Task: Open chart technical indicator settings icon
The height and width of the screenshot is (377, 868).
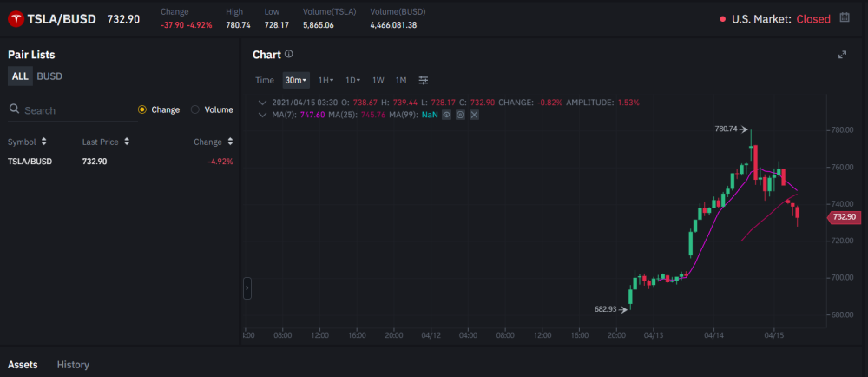Action: [x=424, y=80]
